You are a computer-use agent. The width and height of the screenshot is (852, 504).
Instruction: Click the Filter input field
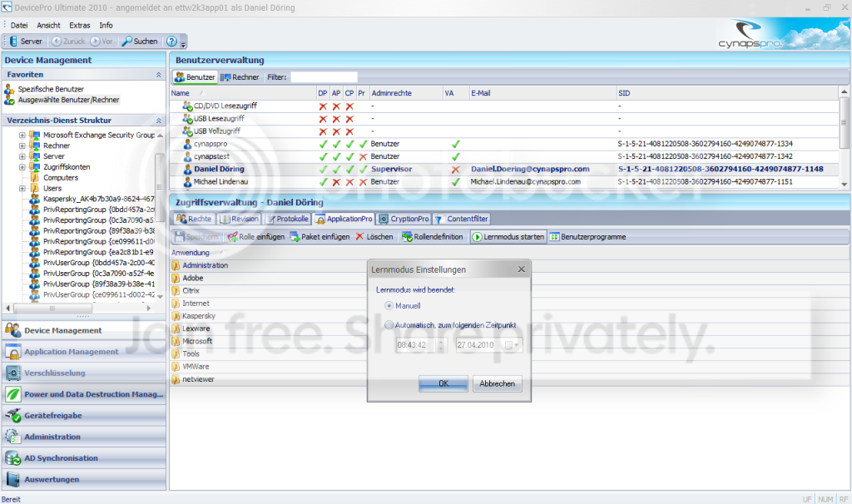coord(324,77)
